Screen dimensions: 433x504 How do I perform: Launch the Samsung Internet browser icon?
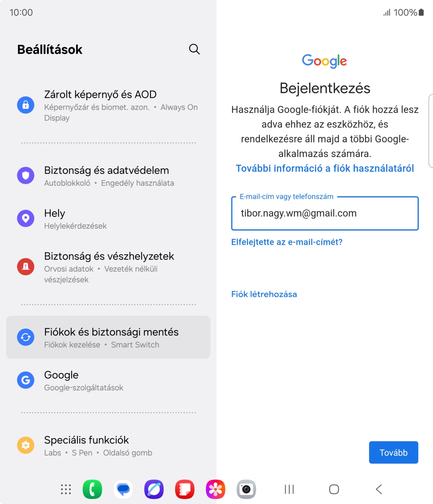(154, 489)
